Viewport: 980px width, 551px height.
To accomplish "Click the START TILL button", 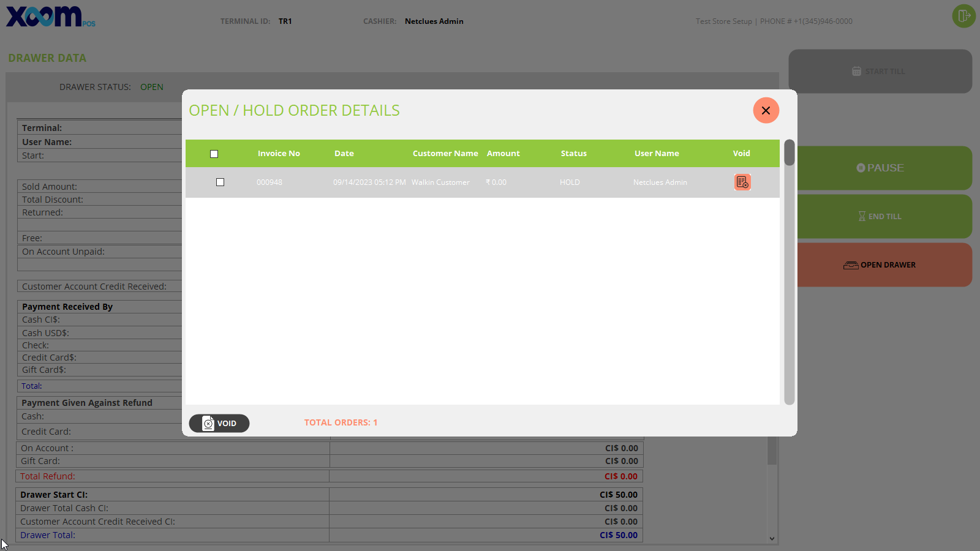I will (880, 72).
